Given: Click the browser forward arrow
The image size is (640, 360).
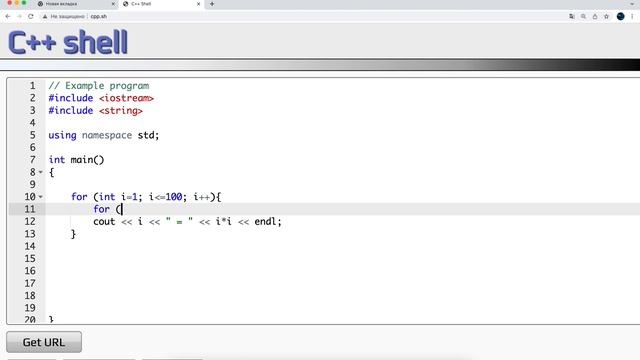Looking at the screenshot, I should [x=19, y=16].
